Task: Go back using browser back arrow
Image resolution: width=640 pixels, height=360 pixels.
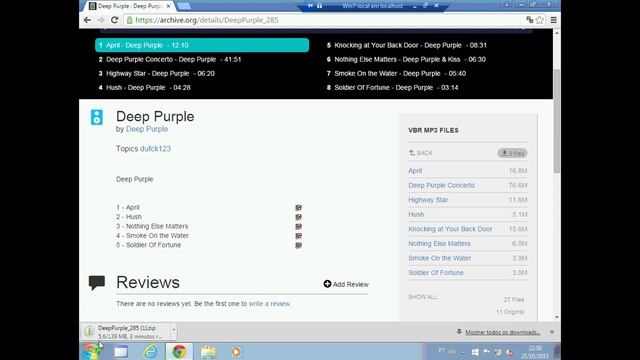Action: coord(87,20)
